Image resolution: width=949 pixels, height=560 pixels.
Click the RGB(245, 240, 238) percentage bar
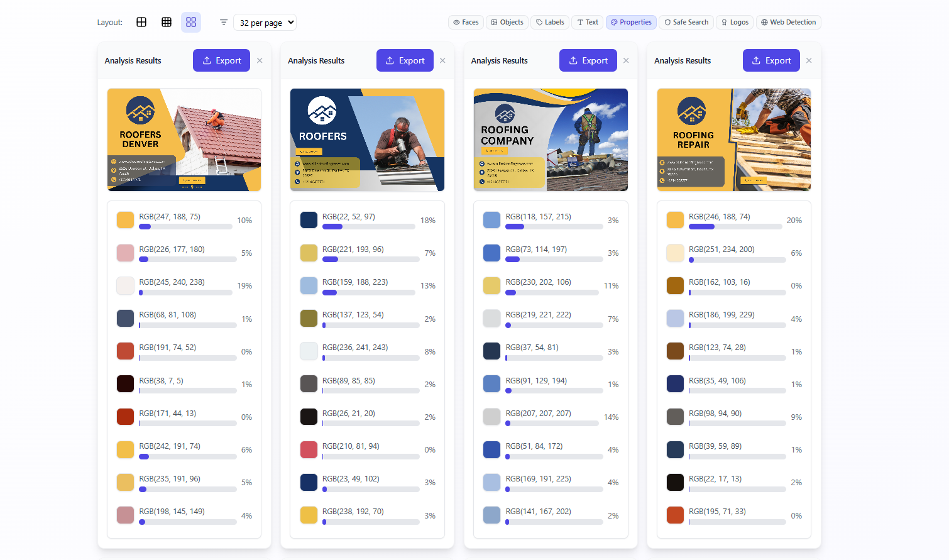[x=185, y=292]
